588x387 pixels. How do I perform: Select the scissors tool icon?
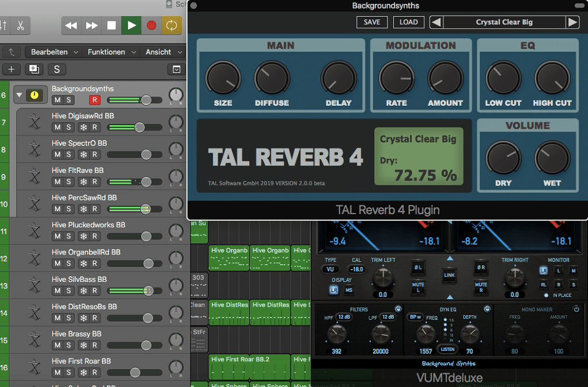[21, 25]
